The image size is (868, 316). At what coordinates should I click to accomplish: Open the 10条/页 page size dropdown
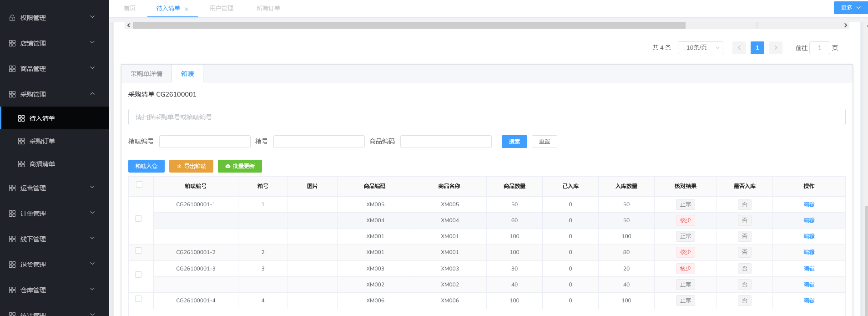(x=701, y=48)
